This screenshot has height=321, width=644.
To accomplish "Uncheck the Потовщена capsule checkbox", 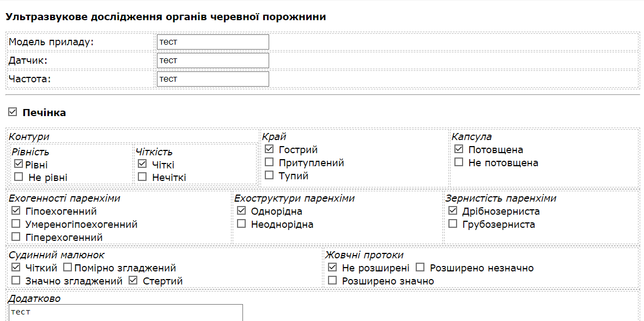I will point(459,149).
